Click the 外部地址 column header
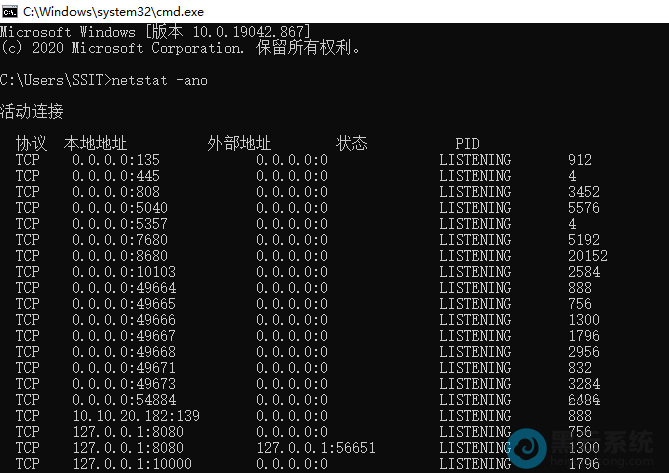This screenshot has height=473, width=669. (239, 144)
